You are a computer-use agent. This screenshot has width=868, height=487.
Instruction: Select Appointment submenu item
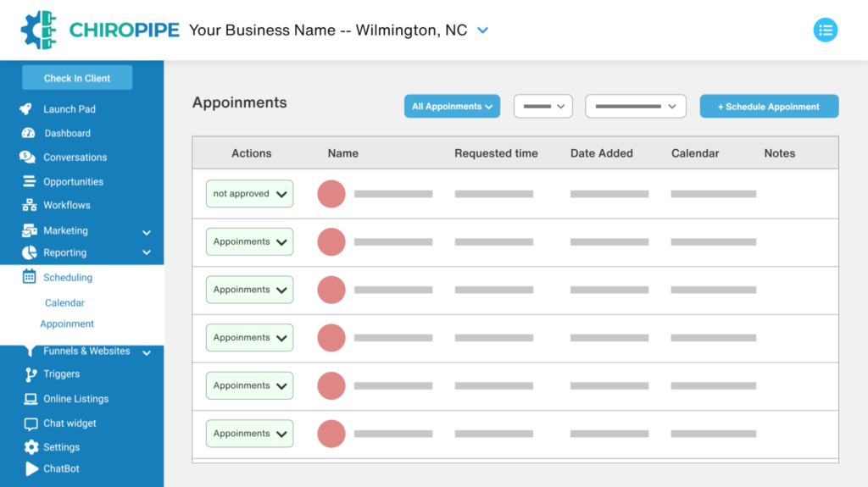click(67, 324)
